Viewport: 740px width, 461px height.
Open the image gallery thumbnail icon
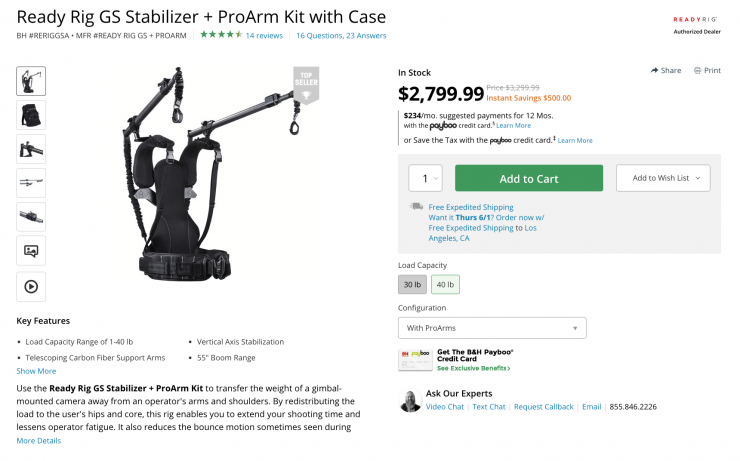tap(31, 251)
